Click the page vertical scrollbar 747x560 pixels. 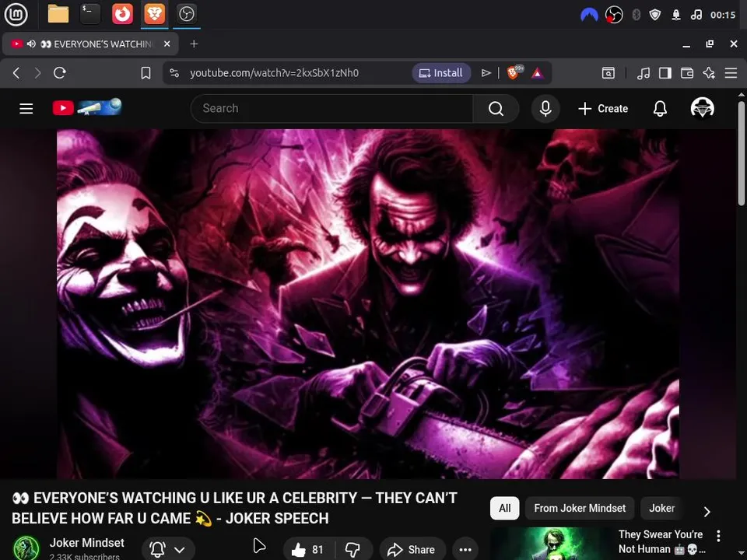tap(742, 153)
